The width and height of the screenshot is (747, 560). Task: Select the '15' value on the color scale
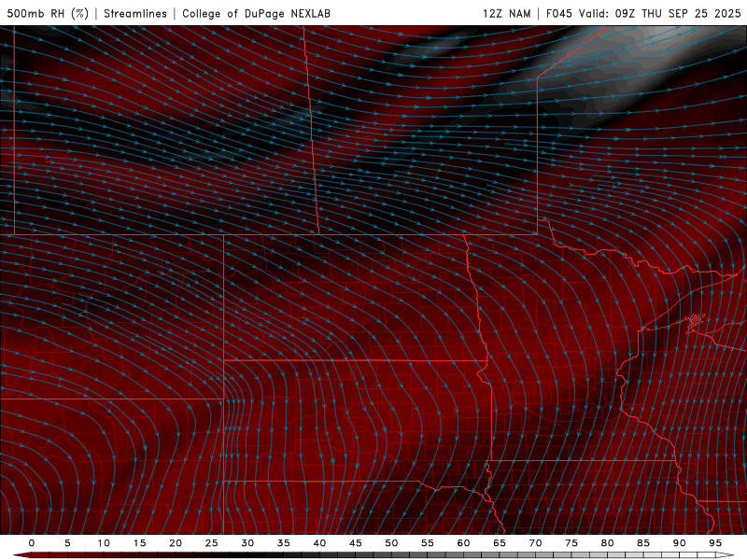tap(139, 543)
